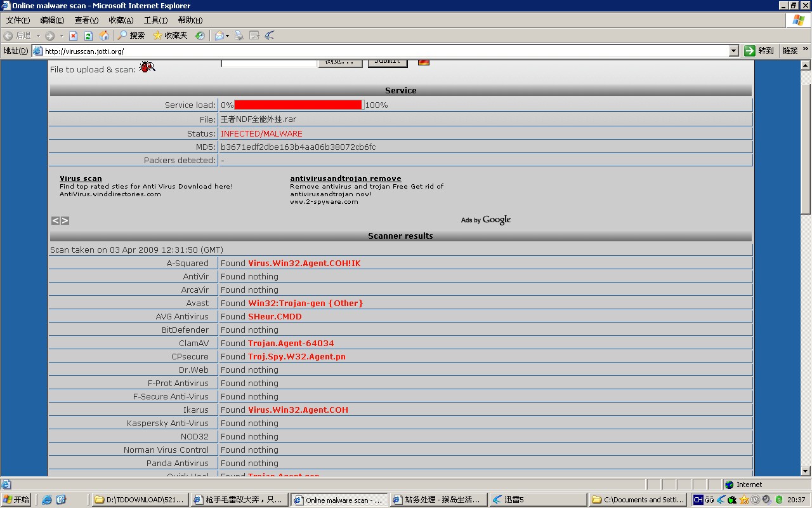Viewport: 812px width, 508px height.
Task: Open the History clock icon
Action: coord(200,36)
